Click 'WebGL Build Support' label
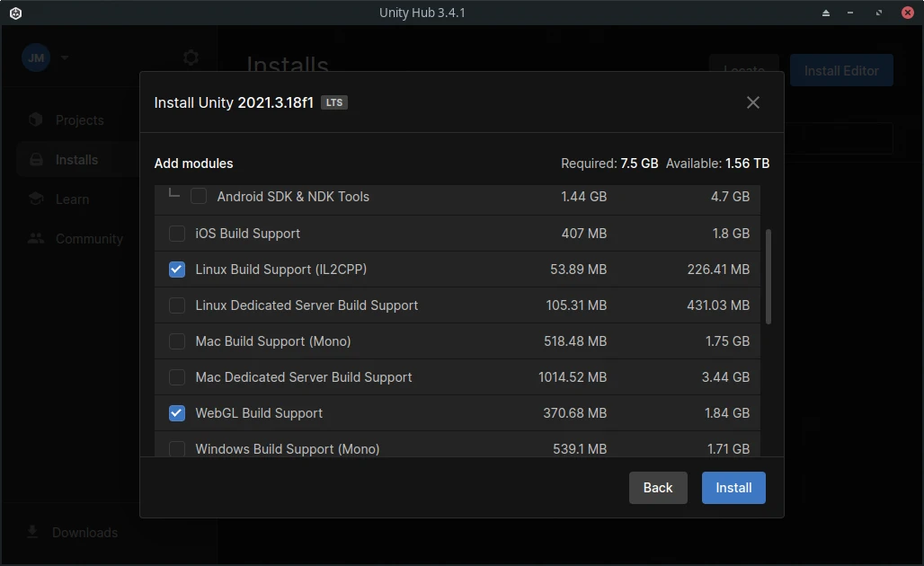924x566 pixels. (259, 413)
